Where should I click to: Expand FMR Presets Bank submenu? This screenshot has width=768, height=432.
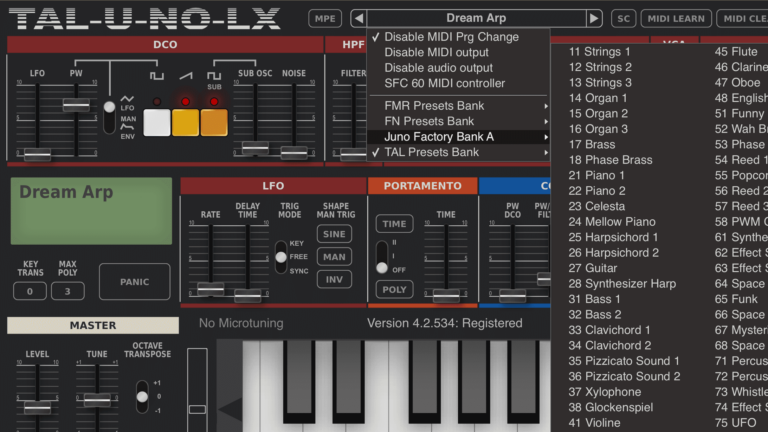(458, 106)
